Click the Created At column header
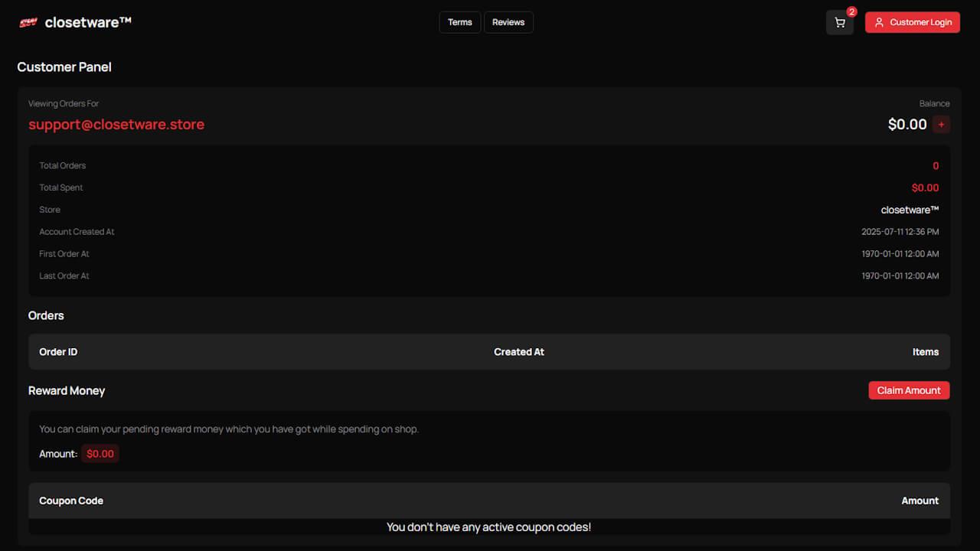This screenshot has height=551, width=980. [519, 351]
